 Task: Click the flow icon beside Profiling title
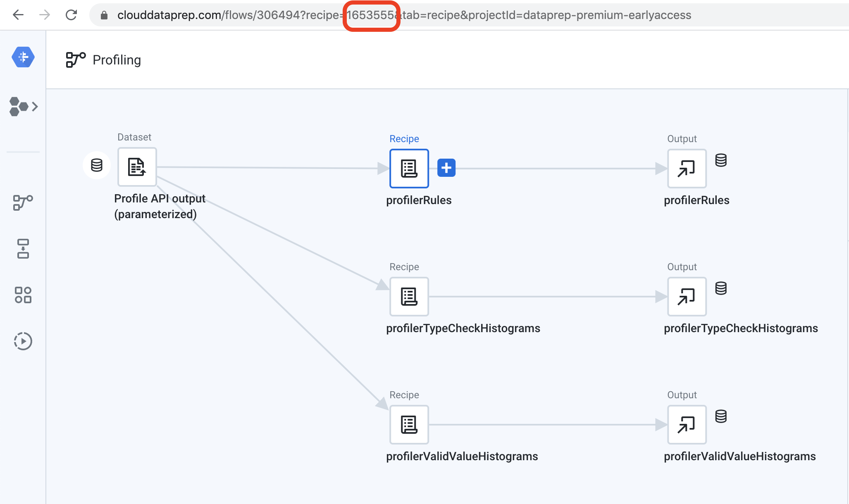coord(76,60)
